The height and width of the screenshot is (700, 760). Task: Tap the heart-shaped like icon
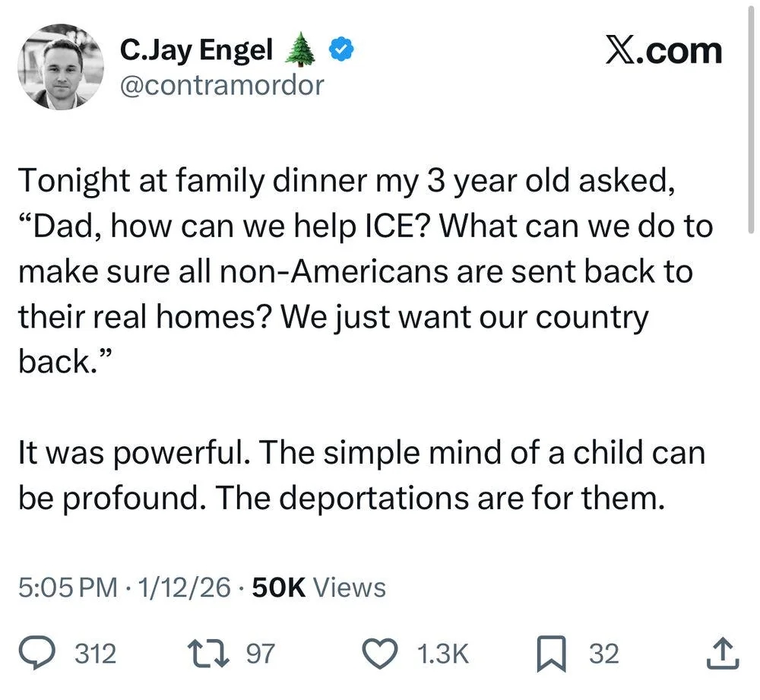click(x=380, y=652)
